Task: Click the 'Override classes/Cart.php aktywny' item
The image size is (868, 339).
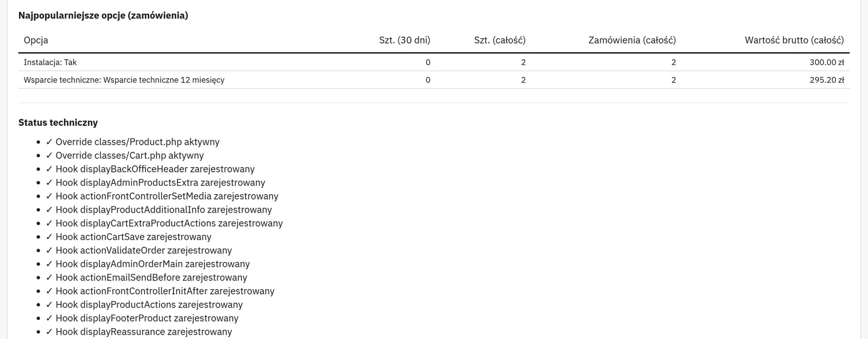Action: pos(125,156)
